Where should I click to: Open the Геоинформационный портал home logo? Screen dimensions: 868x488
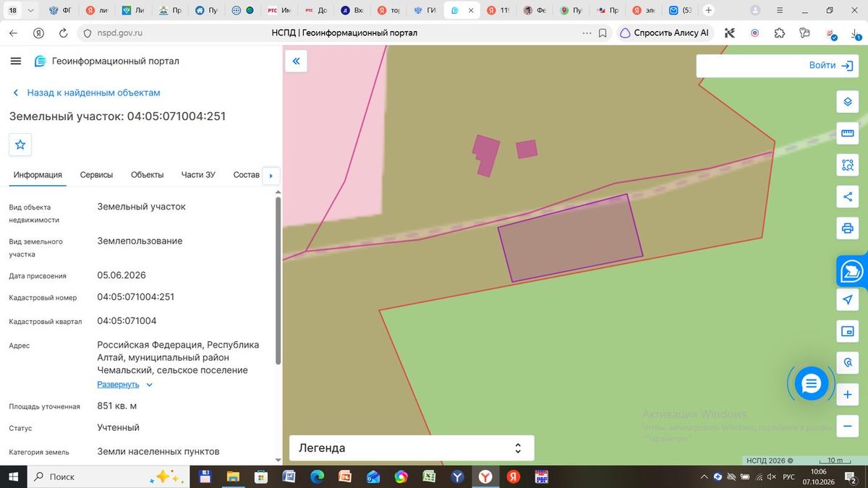107,61
